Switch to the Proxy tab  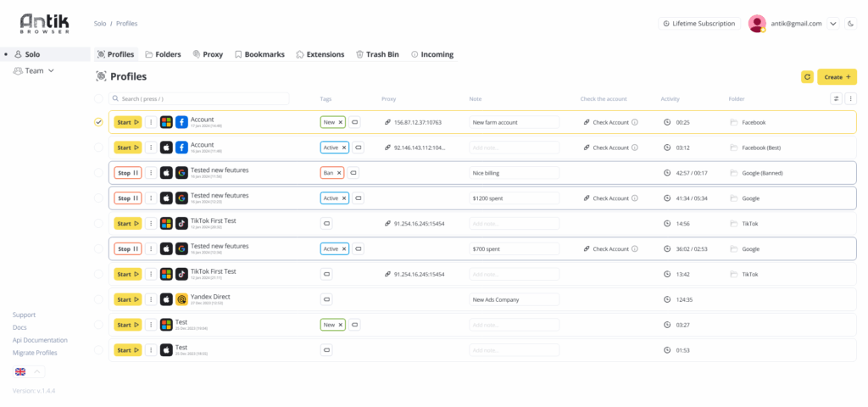[x=208, y=54]
